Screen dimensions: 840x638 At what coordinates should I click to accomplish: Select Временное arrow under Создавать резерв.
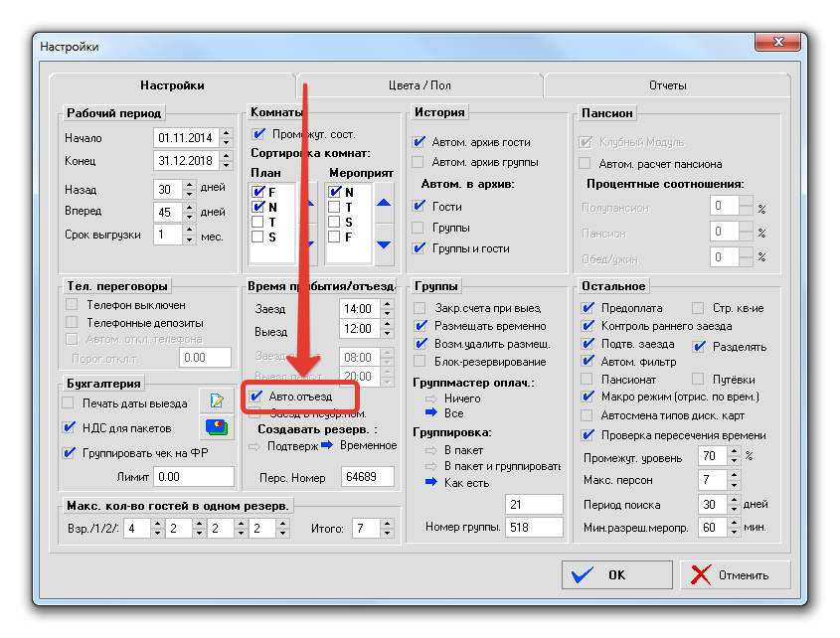pos(326,446)
